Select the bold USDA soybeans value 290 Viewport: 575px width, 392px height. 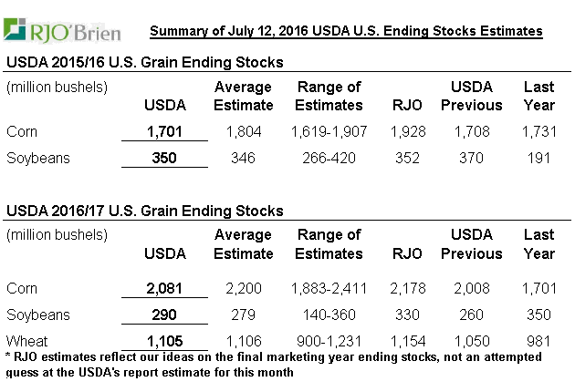coord(165,315)
